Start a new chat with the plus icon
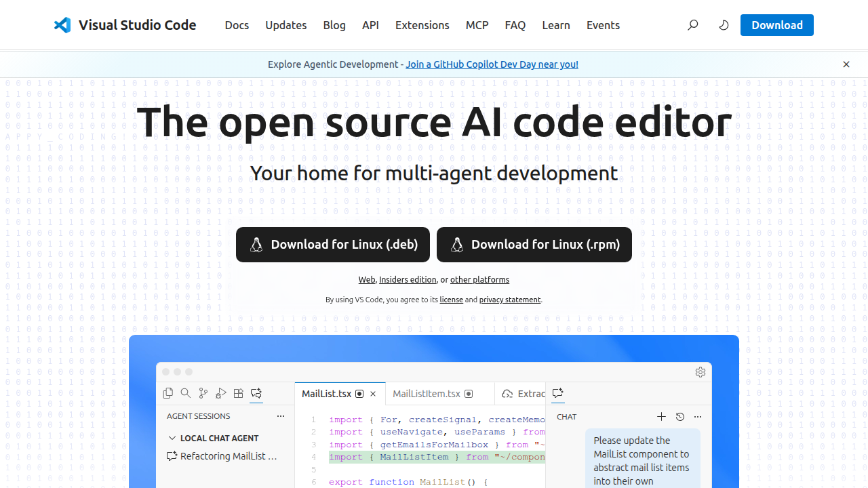868x488 pixels. pos(661,416)
